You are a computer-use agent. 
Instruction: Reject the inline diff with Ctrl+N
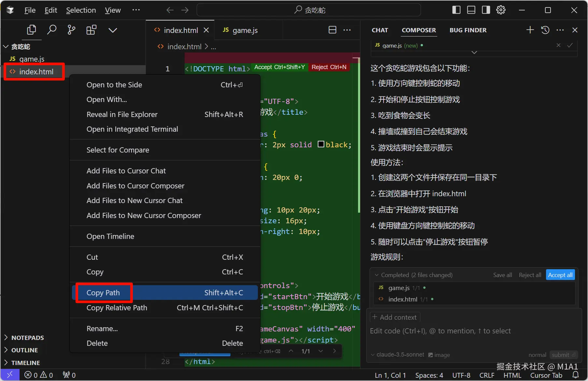tap(329, 67)
